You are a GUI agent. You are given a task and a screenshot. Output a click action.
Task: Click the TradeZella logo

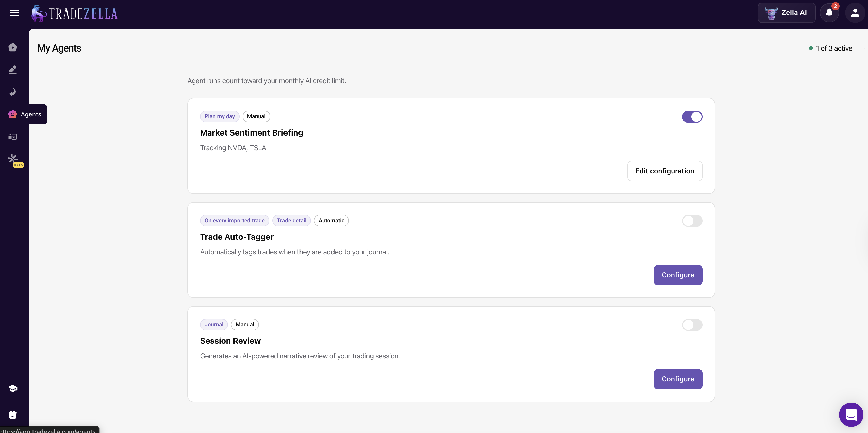pyautogui.click(x=74, y=13)
